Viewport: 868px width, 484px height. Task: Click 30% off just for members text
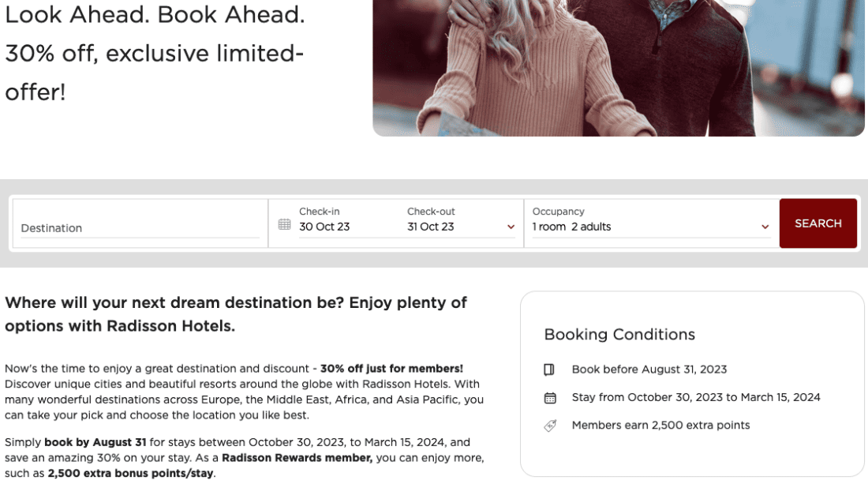point(393,368)
